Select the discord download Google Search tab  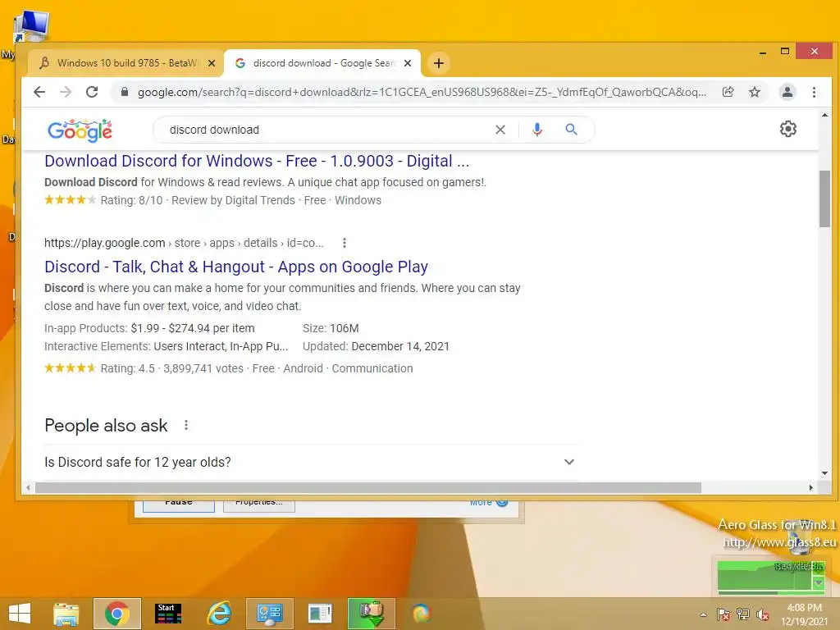point(322,63)
